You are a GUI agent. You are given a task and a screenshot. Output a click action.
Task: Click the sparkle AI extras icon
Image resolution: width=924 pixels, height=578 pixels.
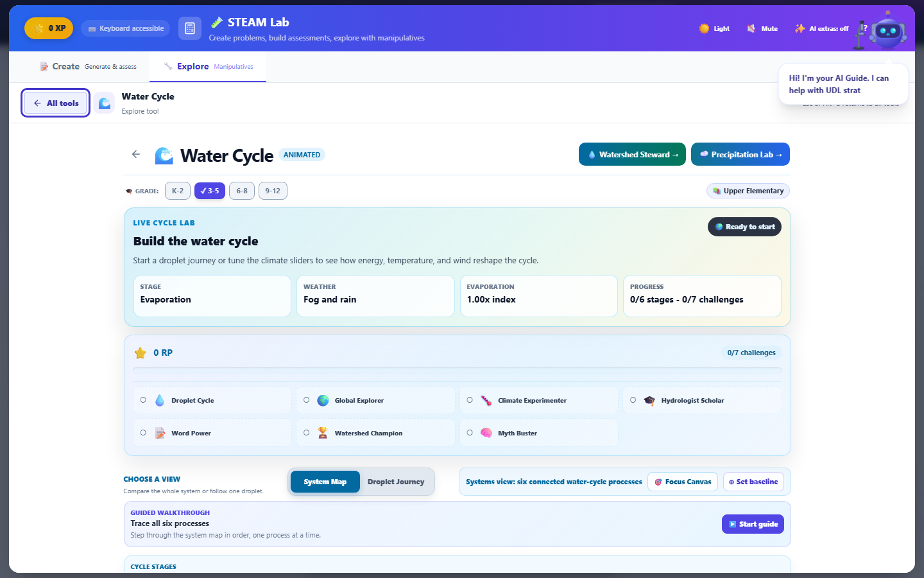(x=800, y=28)
